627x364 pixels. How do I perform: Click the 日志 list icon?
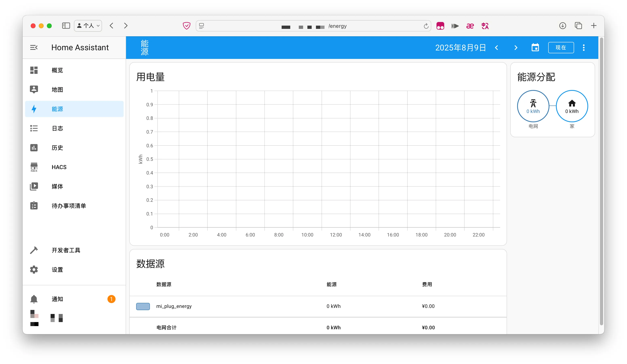(34, 129)
